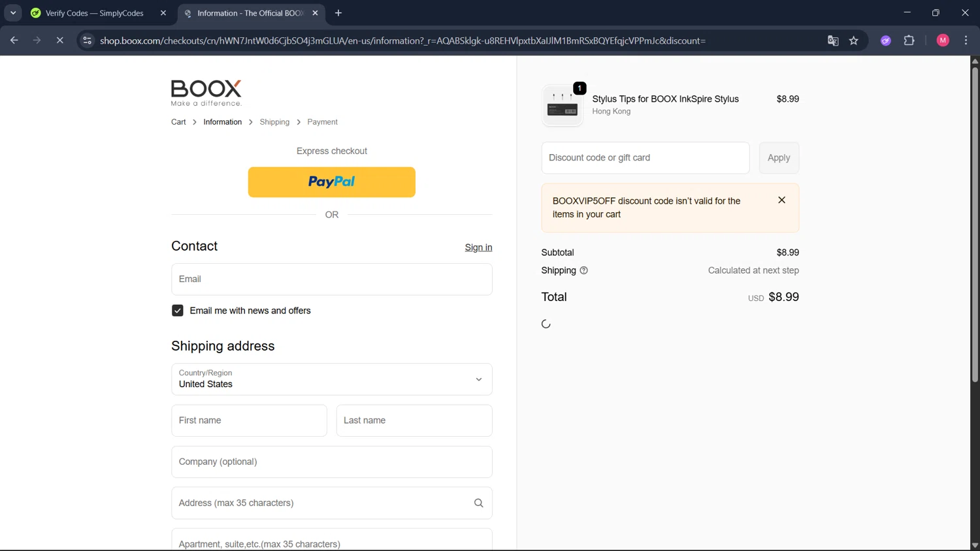The height and width of the screenshot is (551, 980).
Task: Stop loading the page
Action: coord(59,40)
